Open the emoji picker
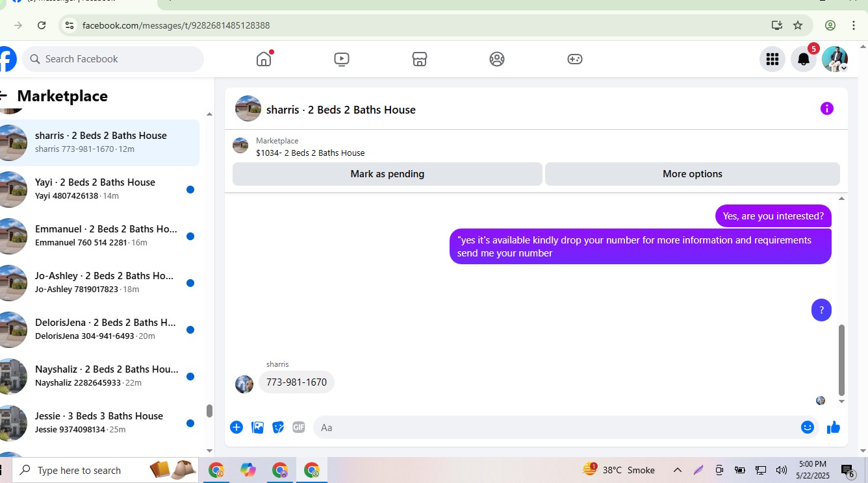This screenshot has height=483, width=868. pyautogui.click(x=808, y=427)
